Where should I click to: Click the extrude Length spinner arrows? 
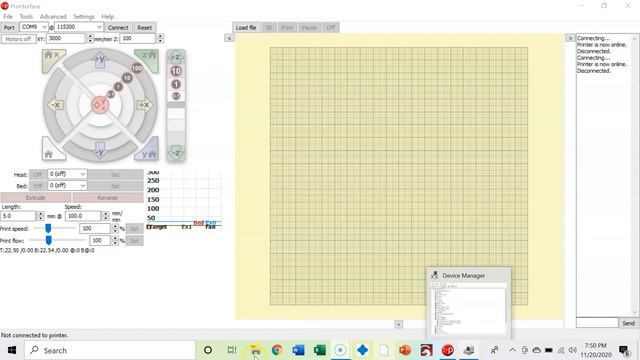coord(40,216)
